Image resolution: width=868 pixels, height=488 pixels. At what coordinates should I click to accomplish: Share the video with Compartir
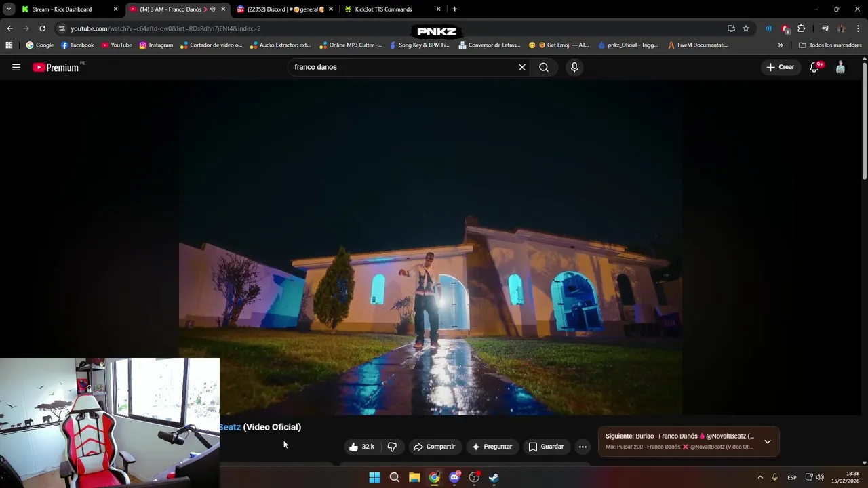click(x=435, y=447)
